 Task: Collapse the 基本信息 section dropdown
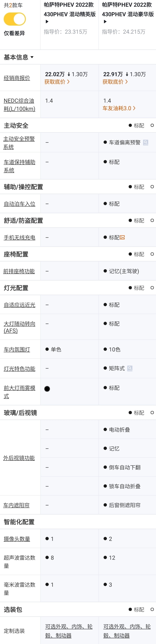pyautogui.click(x=32, y=57)
